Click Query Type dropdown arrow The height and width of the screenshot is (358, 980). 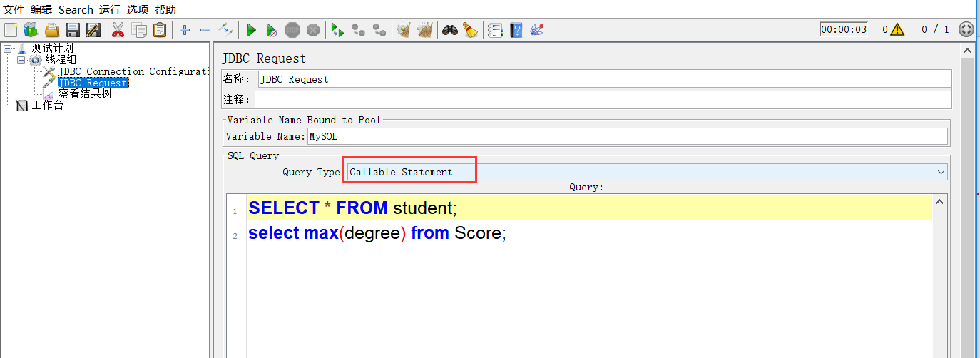(x=941, y=172)
